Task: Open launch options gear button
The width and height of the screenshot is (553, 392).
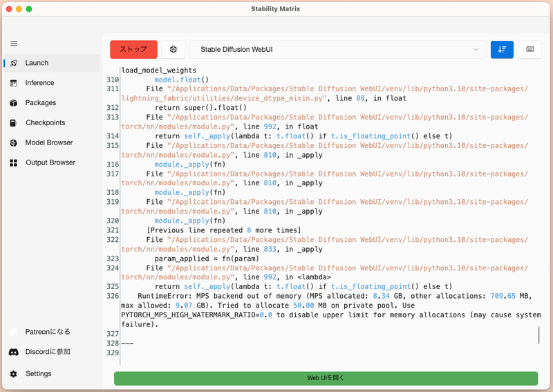Action: click(174, 49)
